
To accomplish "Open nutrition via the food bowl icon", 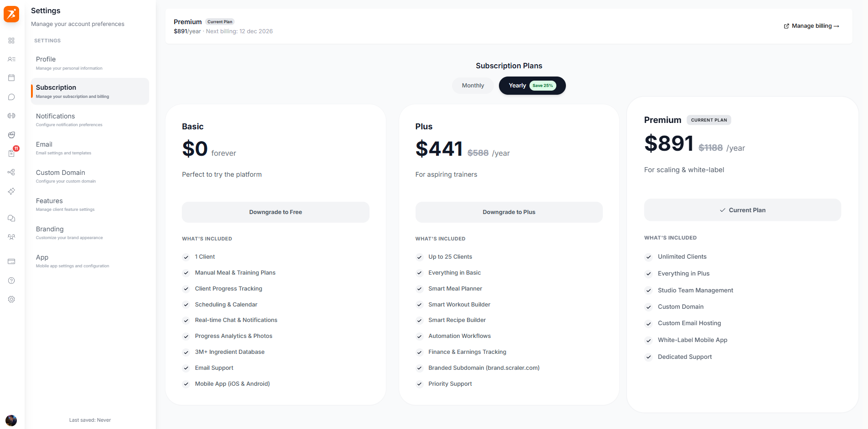I will pyautogui.click(x=11, y=135).
